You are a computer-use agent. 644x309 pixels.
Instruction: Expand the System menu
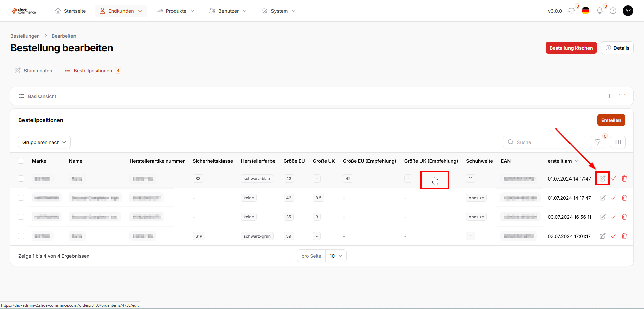coord(279,11)
